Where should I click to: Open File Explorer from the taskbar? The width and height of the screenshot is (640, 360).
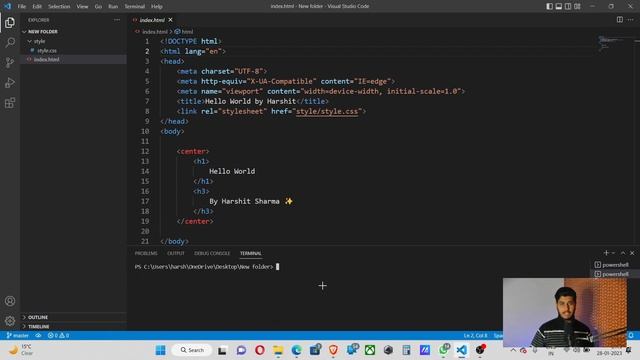tap(278, 350)
